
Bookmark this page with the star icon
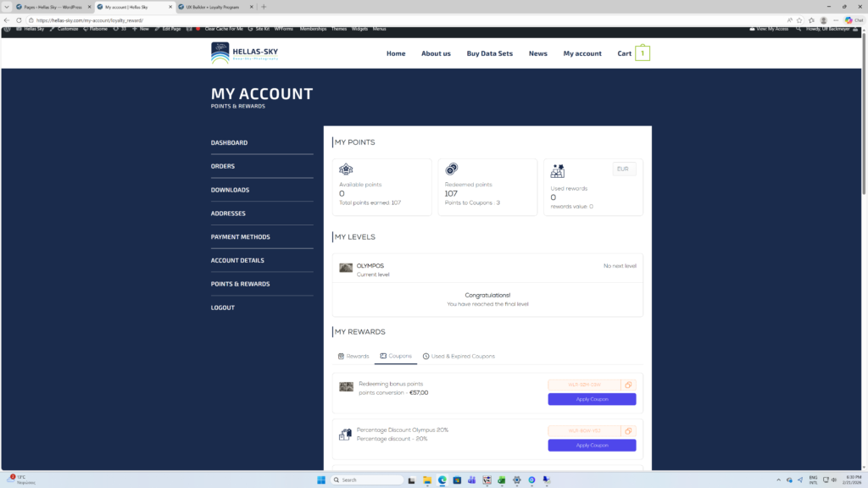798,20
